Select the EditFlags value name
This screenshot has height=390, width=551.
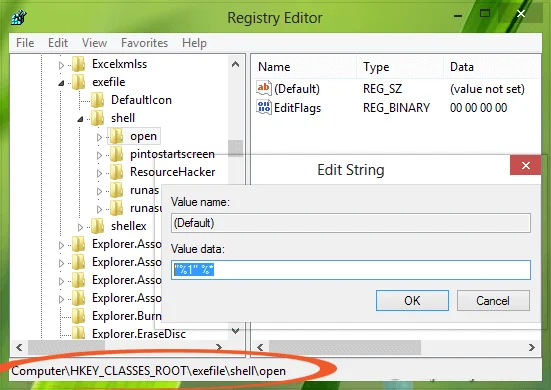coord(298,108)
